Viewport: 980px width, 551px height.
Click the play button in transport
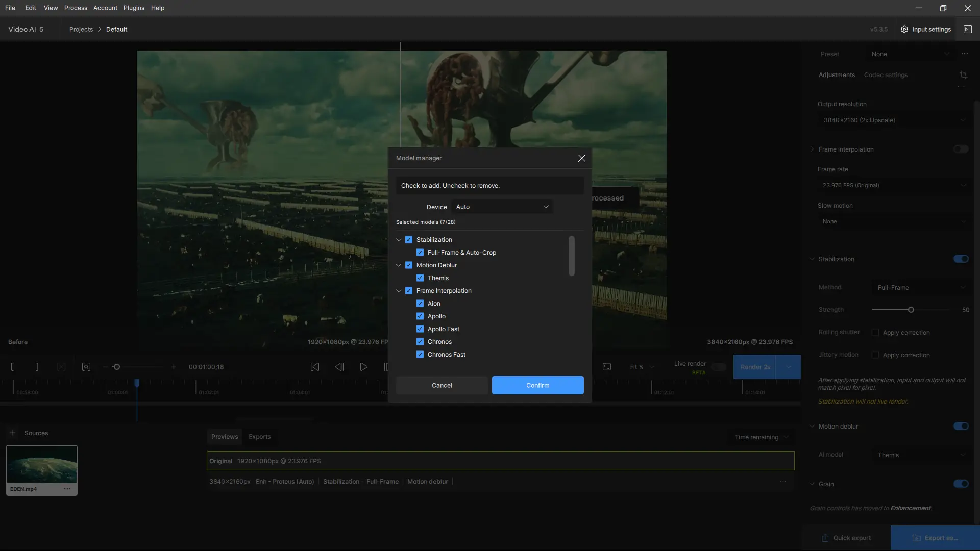363,367
